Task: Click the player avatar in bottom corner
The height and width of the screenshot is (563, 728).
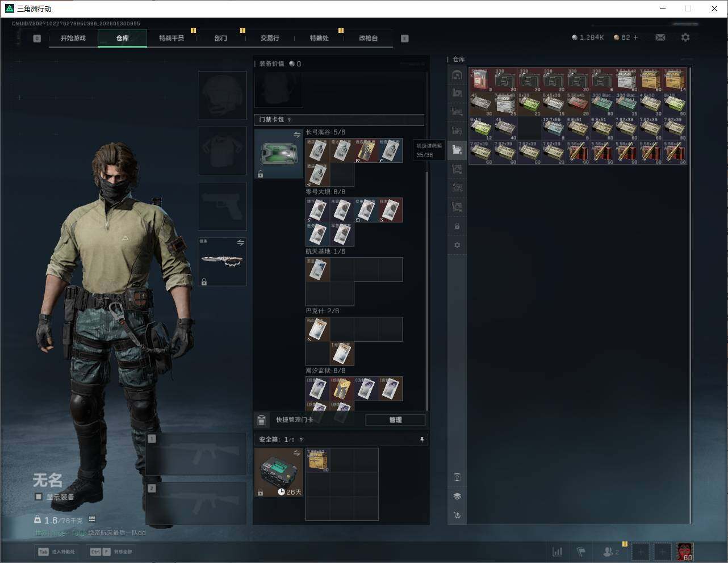Action: [685, 552]
